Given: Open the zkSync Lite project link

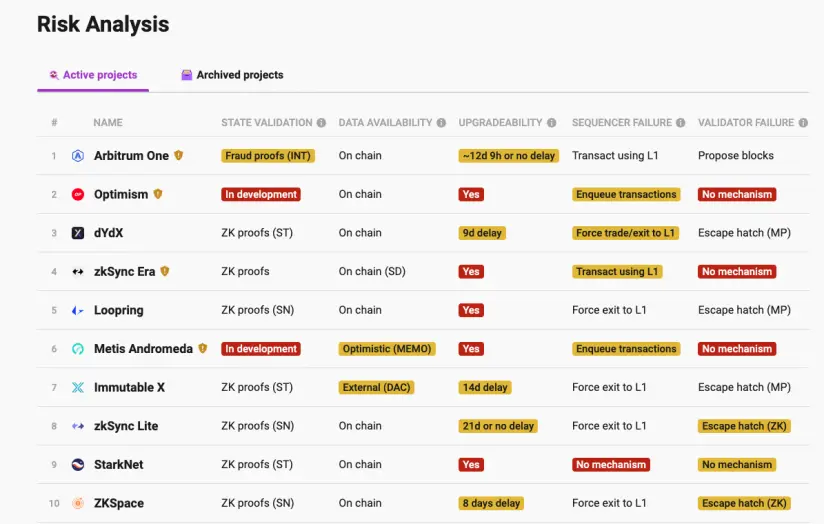Looking at the screenshot, I should pyautogui.click(x=126, y=426).
